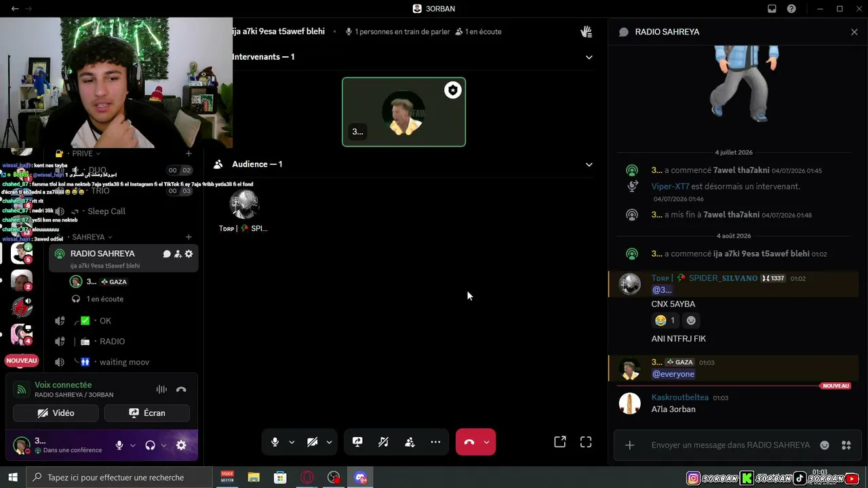Screen dimensions: 868x488
Task: Open input device arrow in user panel
Action: tap(133, 445)
